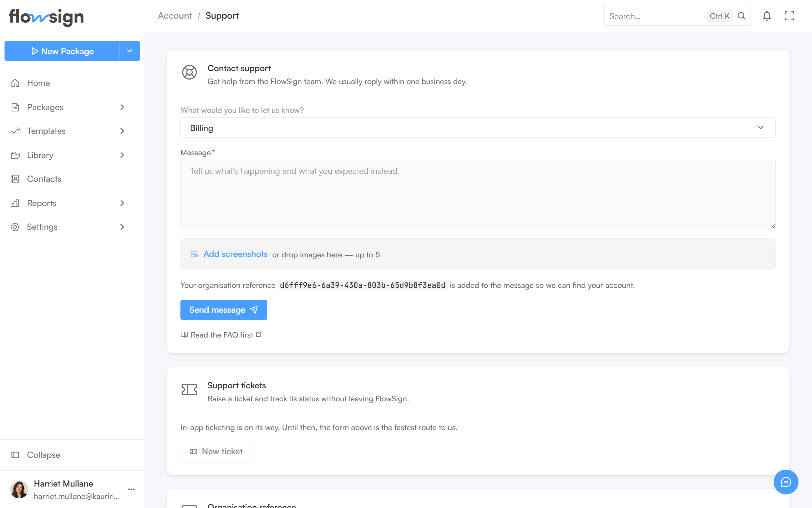
Task: Open Read the FAQ first link
Action: pyautogui.click(x=221, y=335)
